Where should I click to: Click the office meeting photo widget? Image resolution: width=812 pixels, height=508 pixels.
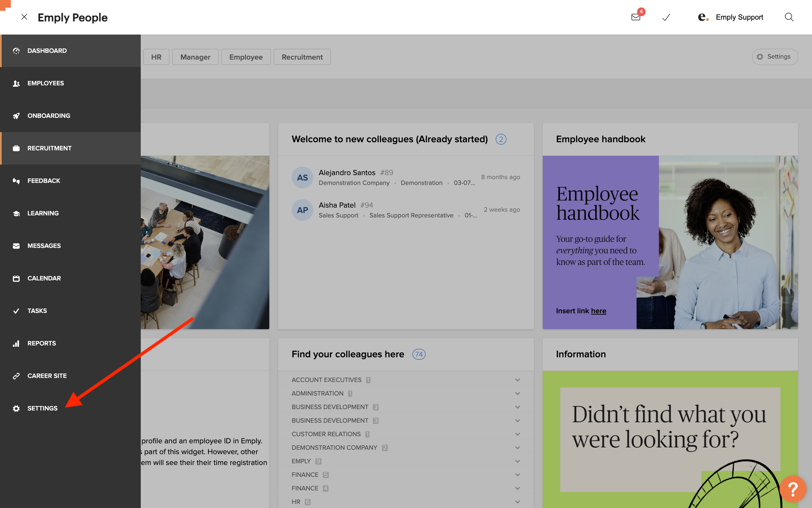click(x=205, y=242)
